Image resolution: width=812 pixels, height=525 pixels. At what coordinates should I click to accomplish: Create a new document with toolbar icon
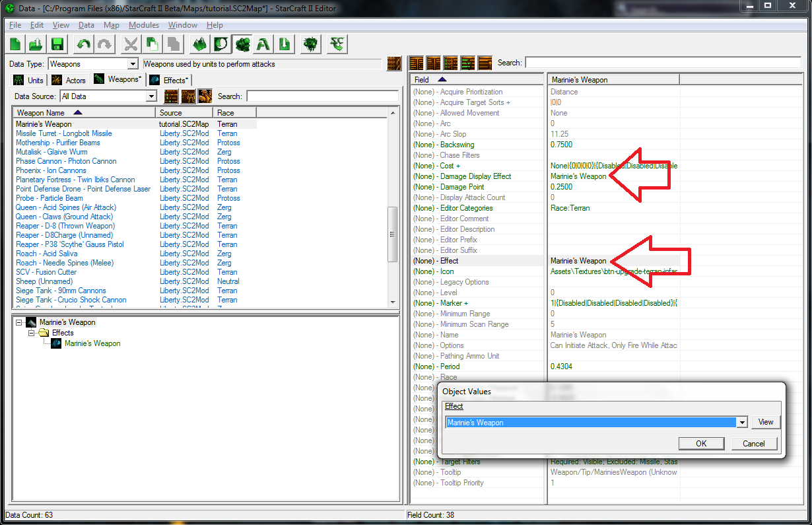click(x=16, y=44)
